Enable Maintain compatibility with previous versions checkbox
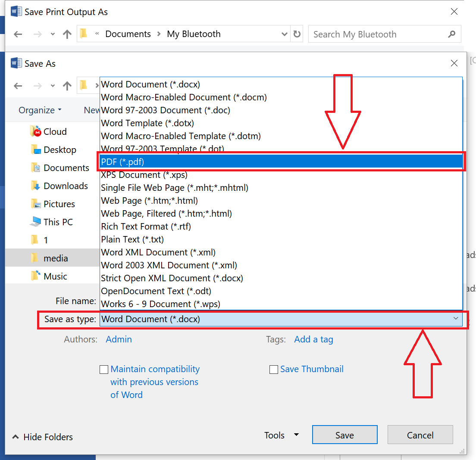476x460 pixels. (104, 369)
